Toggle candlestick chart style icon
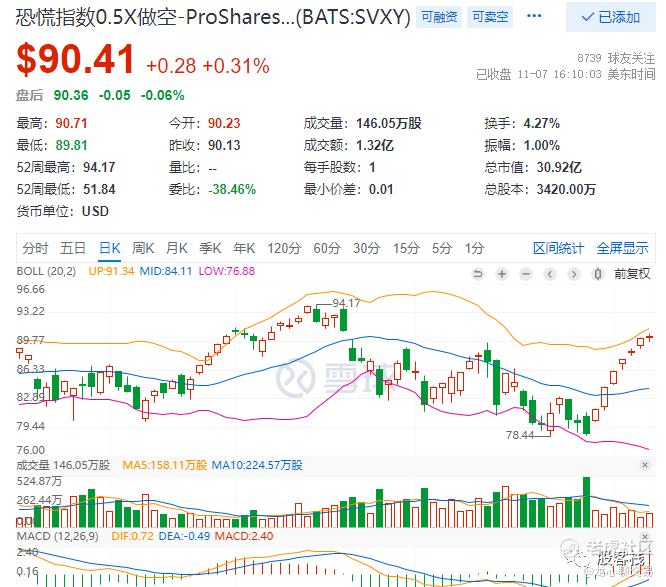Screen dimensions: 666x587 point(598,274)
